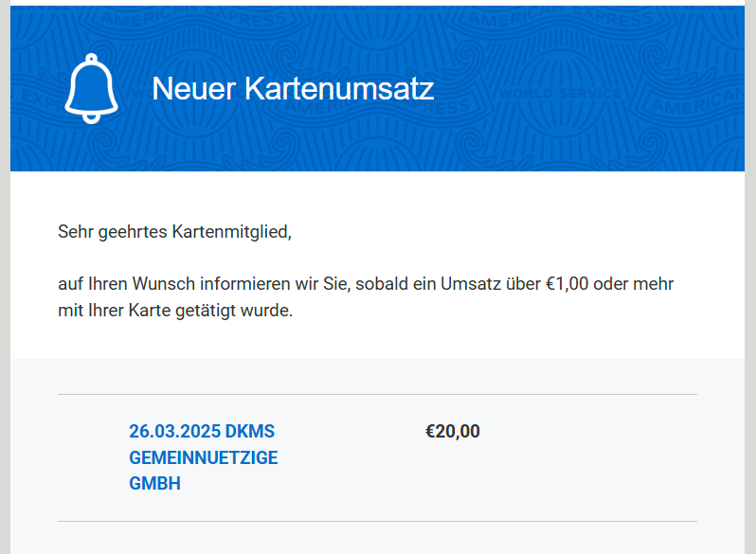
Task: Click the word "Umsatz" in the paragraph
Action: pos(472,284)
